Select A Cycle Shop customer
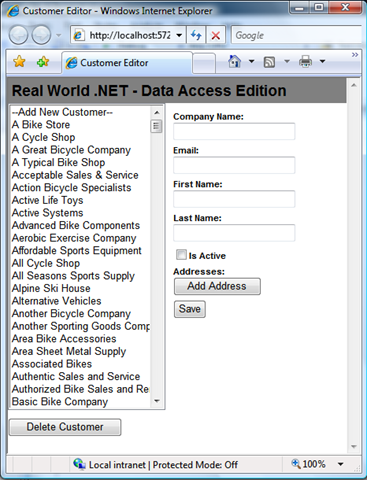 point(80,137)
